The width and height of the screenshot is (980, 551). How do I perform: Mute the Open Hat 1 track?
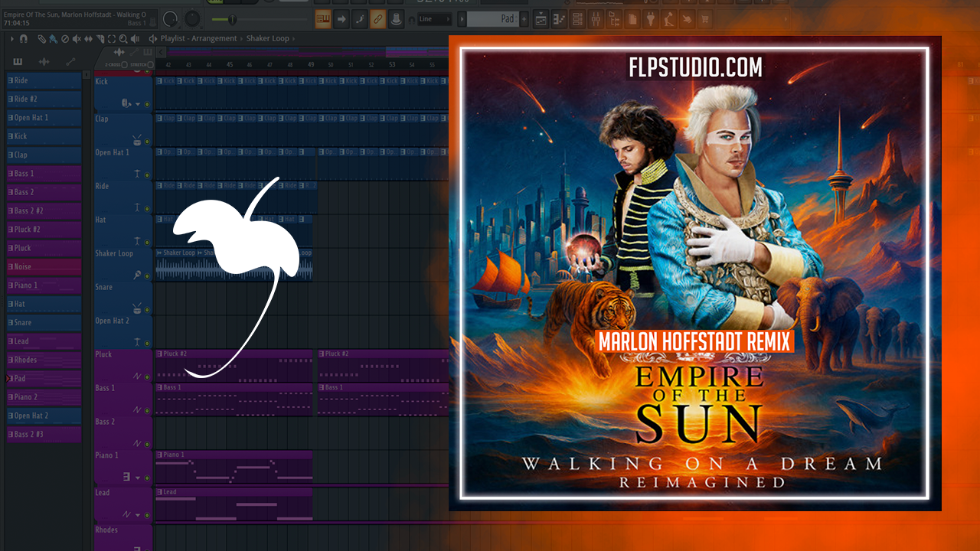click(x=147, y=175)
